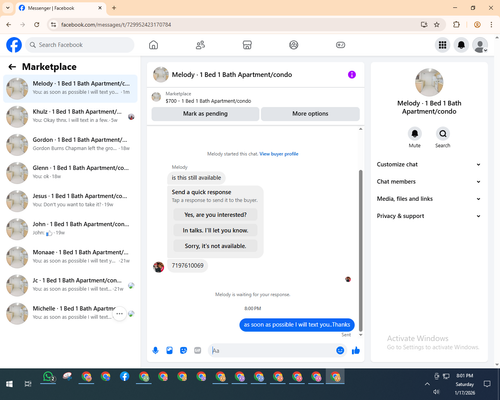Open the emoji picker in the message box
The width and height of the screenshot is (500, 400).
(340, 350)
